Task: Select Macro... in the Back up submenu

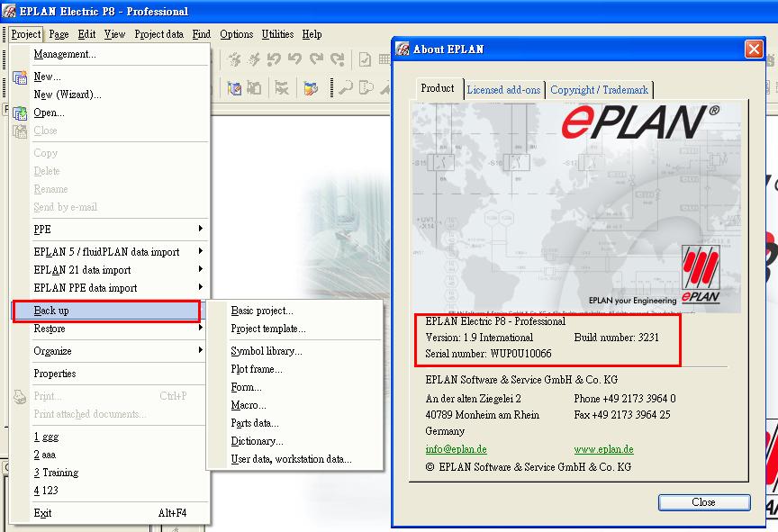Action: pos(294,405)
